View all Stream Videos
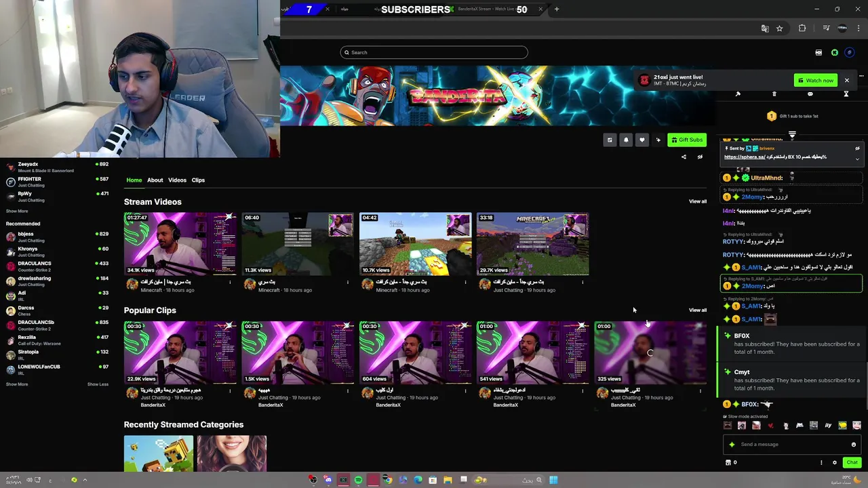This screenshot has height=488, width=868. [x=697, y=201]
